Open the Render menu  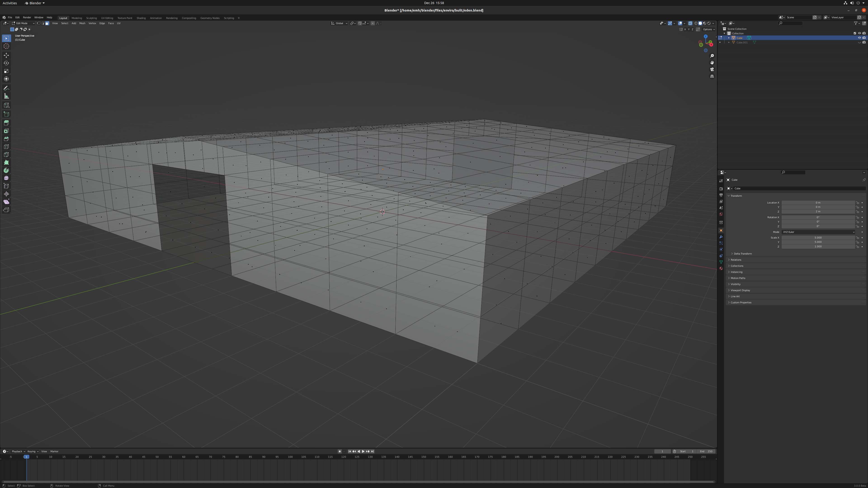click(27, 18)
